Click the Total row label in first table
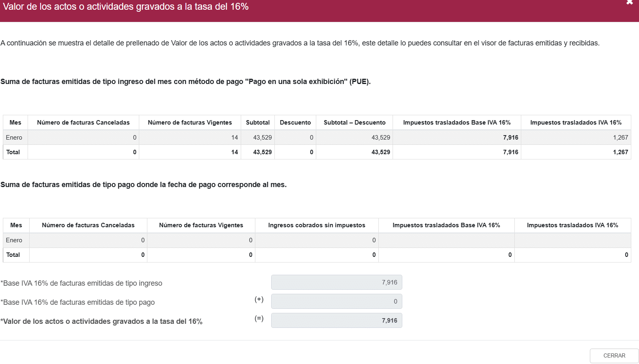 pyautogui.click(x=13, y=152)
